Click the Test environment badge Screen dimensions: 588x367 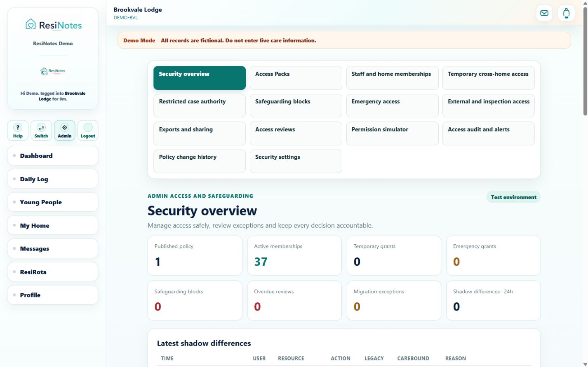(513, 197)
